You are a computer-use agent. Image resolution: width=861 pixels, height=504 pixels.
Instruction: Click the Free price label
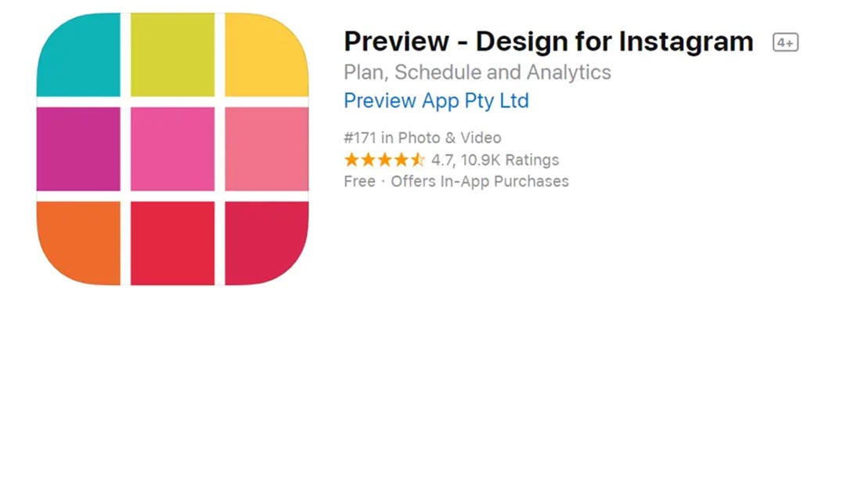(359, 182)
